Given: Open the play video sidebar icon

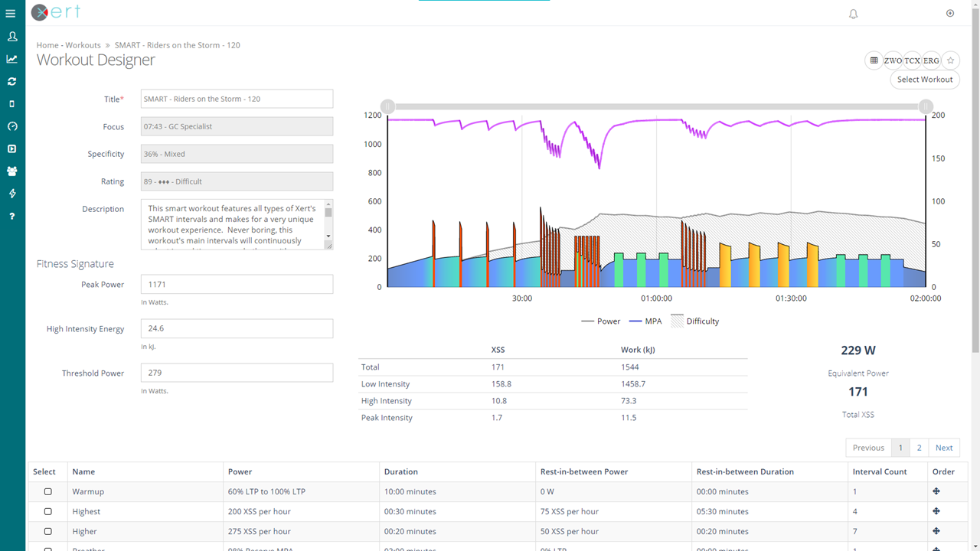Looking at the screenshot, I should click(12, 148).
